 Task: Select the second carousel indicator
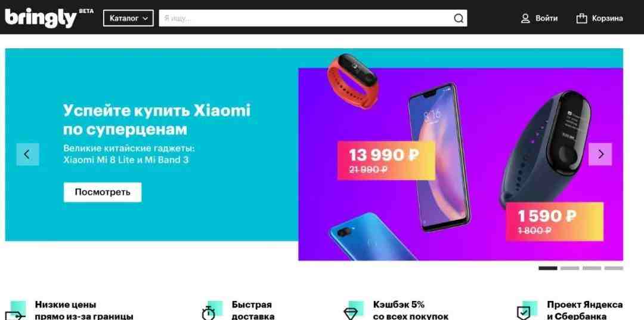(569, 268)
